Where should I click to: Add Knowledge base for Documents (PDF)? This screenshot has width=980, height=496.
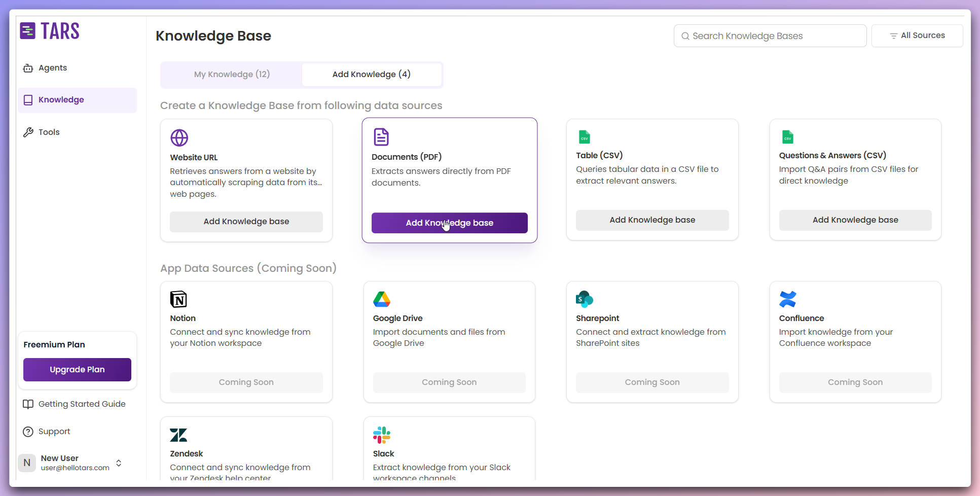[450, 223]
